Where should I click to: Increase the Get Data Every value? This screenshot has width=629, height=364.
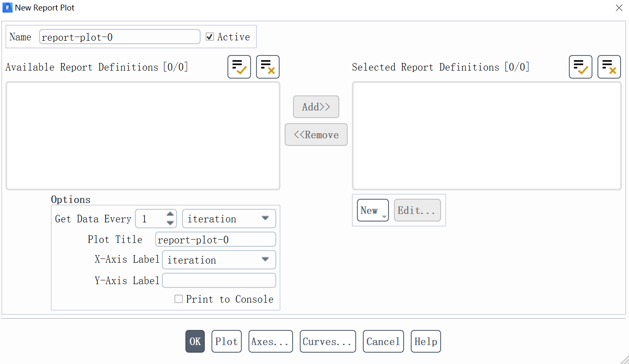coord(170,214)
